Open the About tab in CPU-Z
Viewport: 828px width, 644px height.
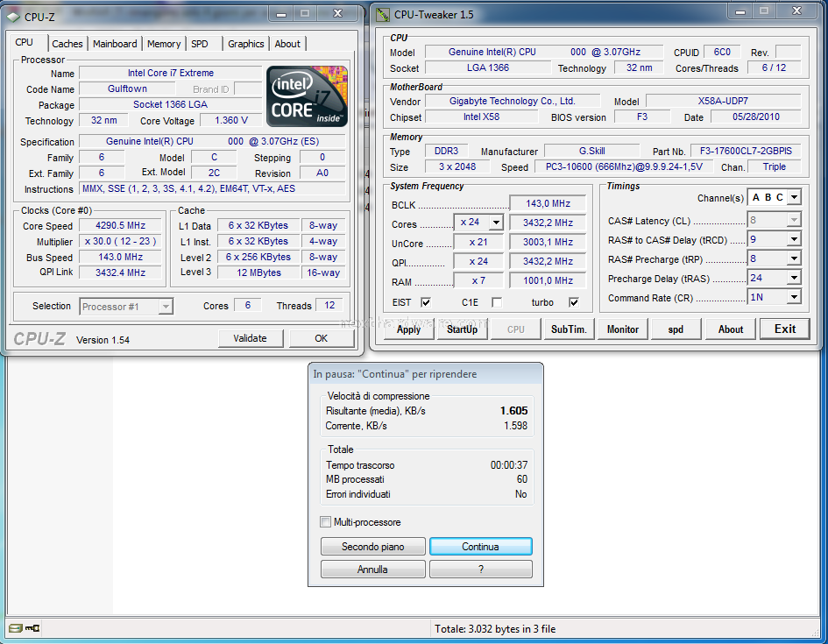point(287,44)
